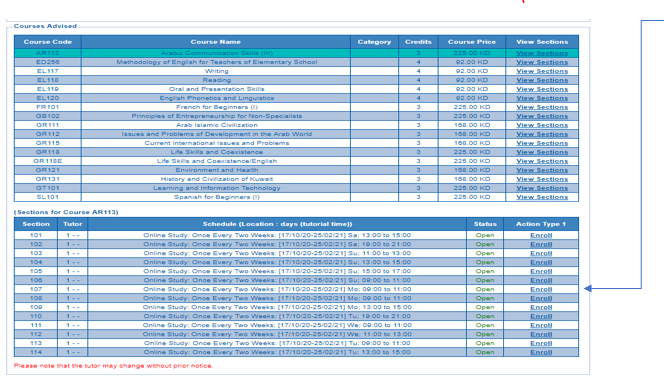Enroll in section 114 Tuesday 13:00

tap(541, 352)
